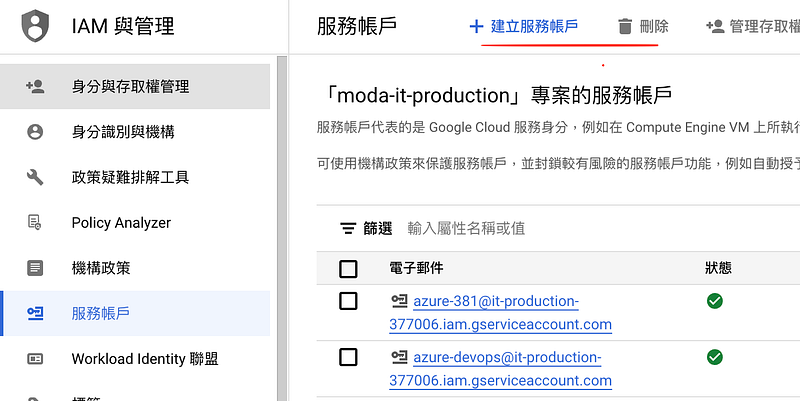
Task: Click the 篩選 label text
Action: coord(378,229)
